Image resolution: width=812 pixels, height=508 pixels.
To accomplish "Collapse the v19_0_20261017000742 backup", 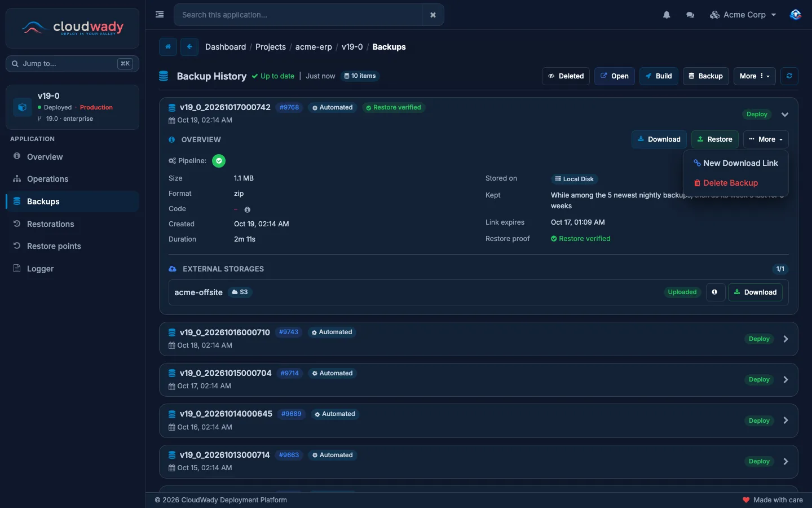I will (784, 115).
